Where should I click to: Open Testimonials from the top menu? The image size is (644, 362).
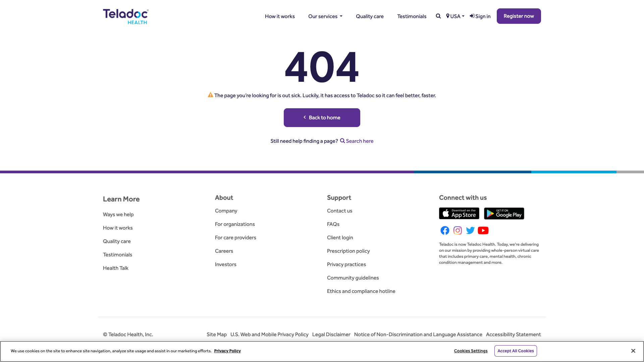click(x=412, y=16)
